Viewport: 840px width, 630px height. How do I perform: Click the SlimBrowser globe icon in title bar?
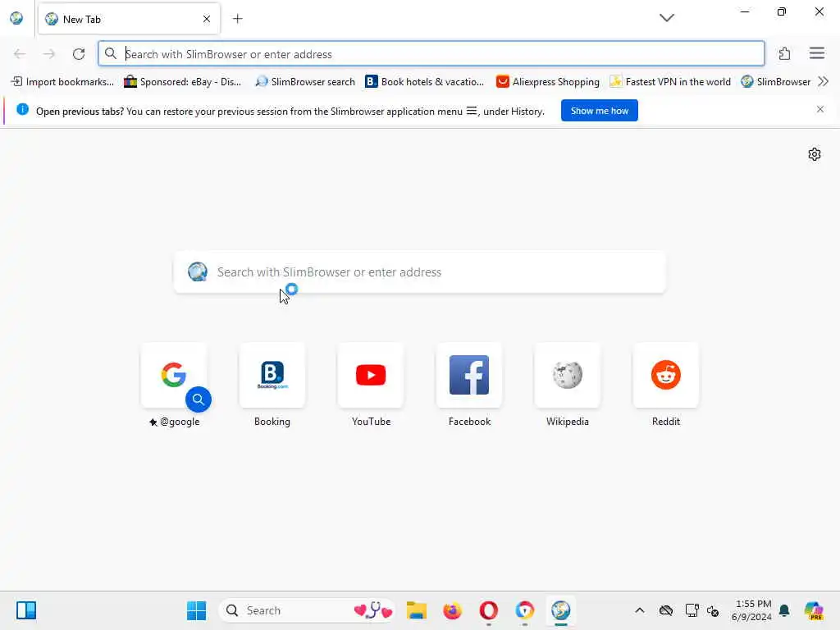(x=16, y=18)
